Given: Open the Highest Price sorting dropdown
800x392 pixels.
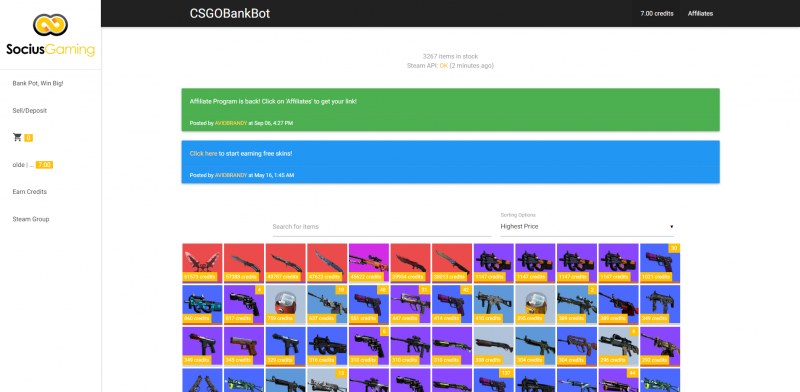Looking at the screenshot, I should coord(587,226).
